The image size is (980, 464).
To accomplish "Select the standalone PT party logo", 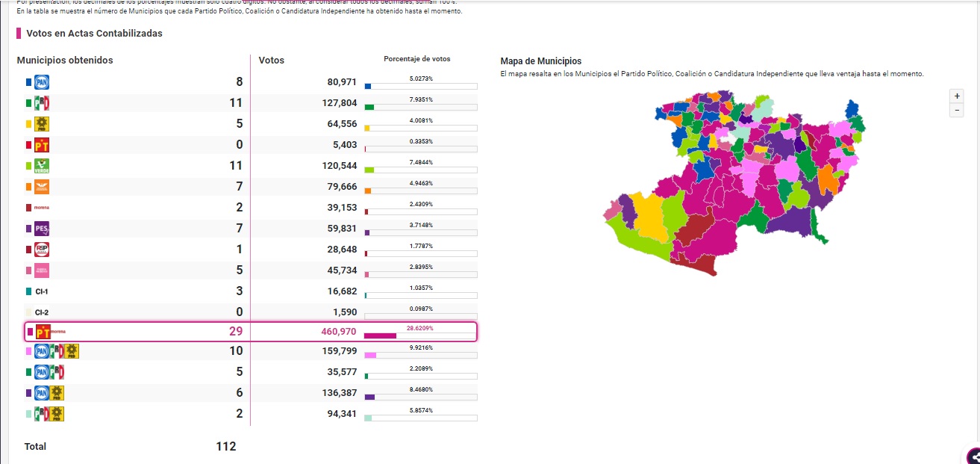I will (x=42, y=145).
